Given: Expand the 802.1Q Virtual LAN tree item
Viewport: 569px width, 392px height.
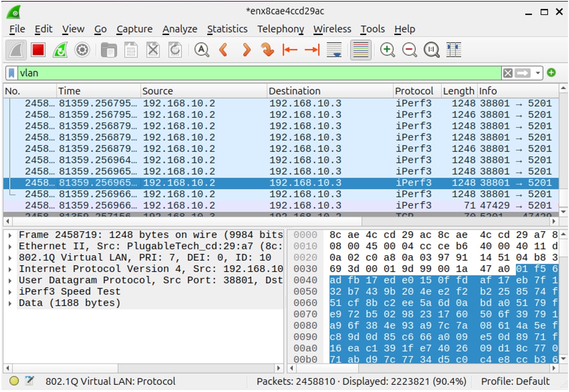Looking at the screenshot, I should 11,258.
